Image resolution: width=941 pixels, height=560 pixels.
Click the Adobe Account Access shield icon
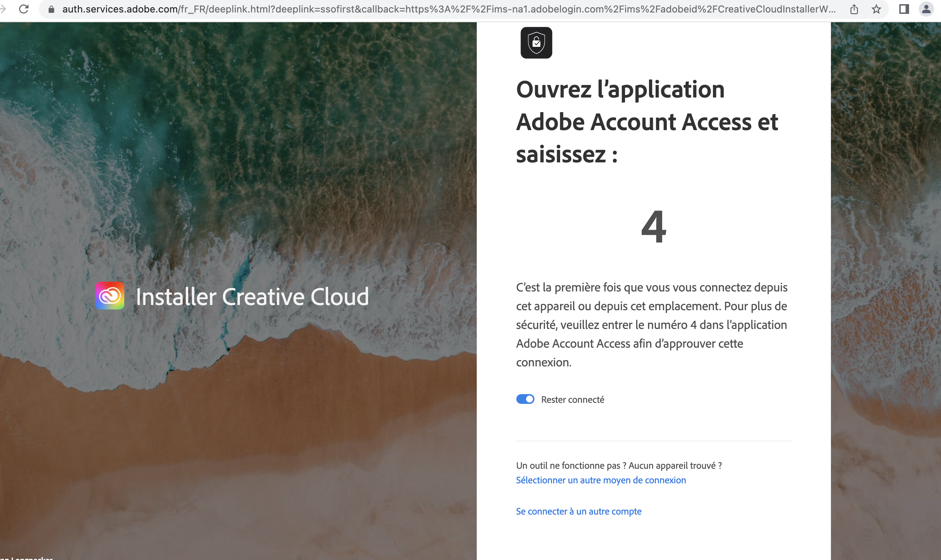pos(536,43)
